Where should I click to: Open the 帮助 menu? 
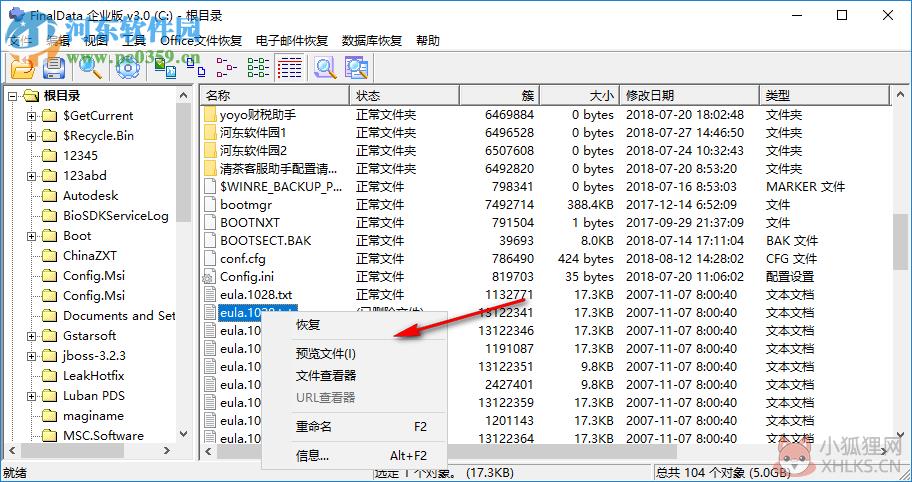click(x=428, y=41)
